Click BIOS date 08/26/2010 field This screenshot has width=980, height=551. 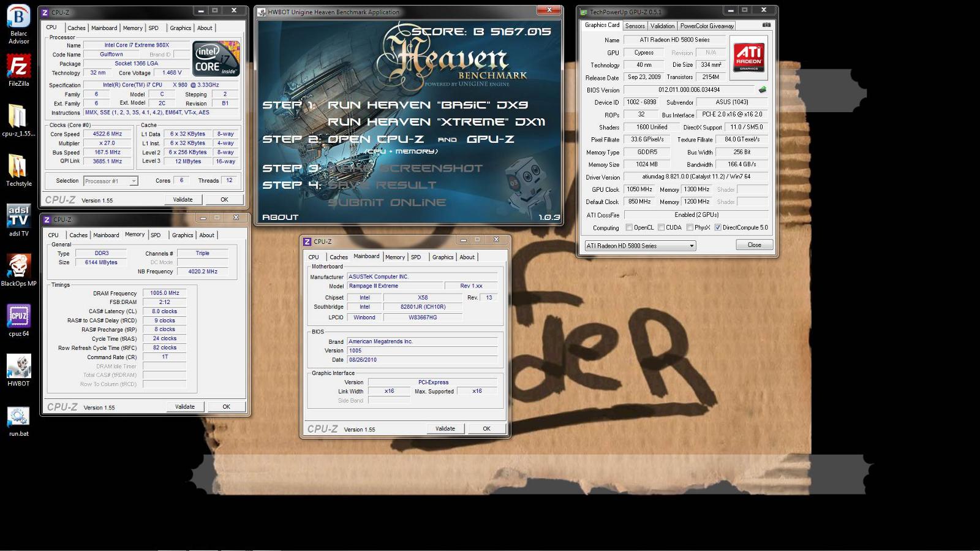click(423, 360)
